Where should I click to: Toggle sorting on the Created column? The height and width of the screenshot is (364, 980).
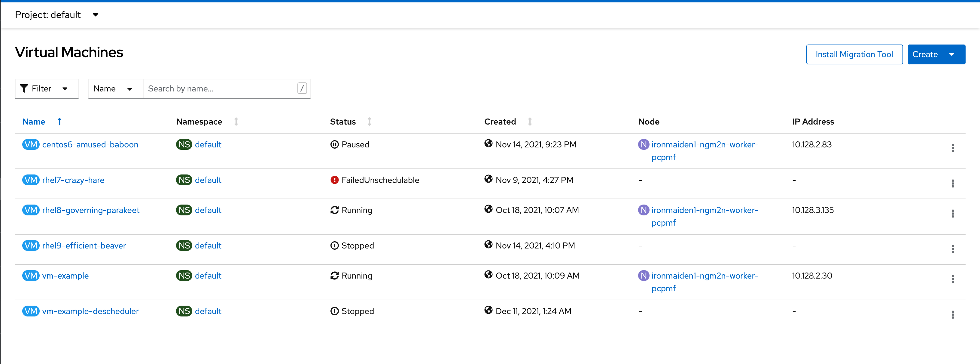click(x=530, y=122)
